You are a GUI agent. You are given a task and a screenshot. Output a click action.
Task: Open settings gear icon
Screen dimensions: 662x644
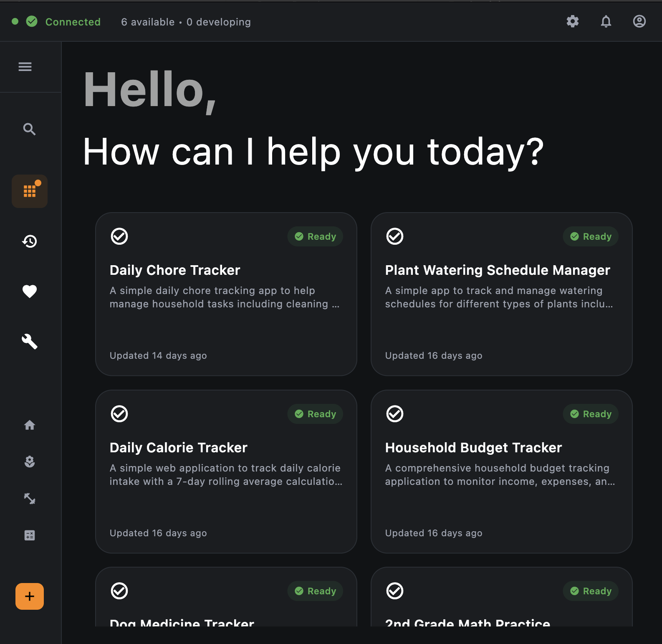(x=573, y=21)
